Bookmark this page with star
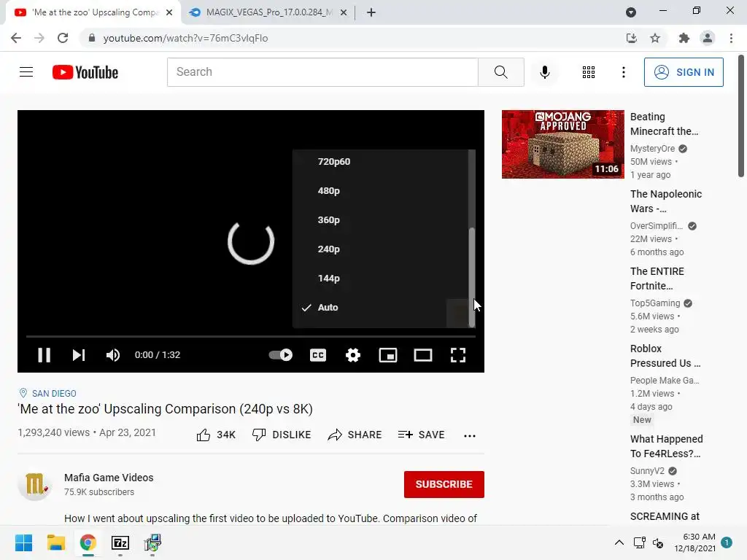Screen dimensions: 747x560 click(x=655, y=38)
